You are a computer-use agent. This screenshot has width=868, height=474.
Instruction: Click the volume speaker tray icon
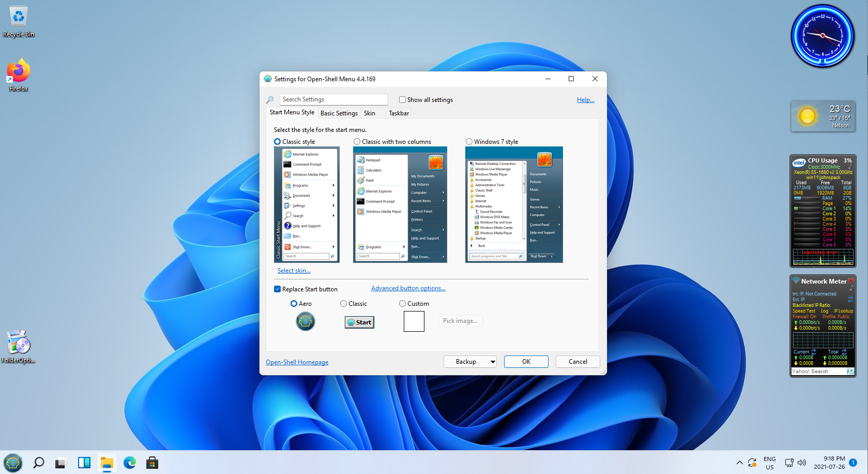pos(802,463)
